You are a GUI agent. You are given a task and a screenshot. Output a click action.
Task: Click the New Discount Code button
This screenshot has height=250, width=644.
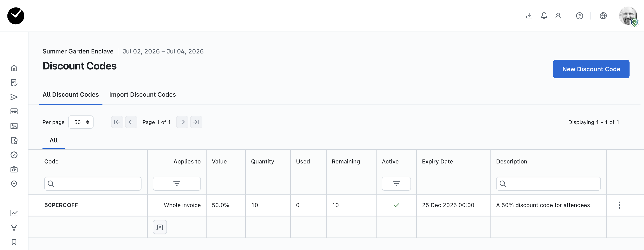(591, 69)
